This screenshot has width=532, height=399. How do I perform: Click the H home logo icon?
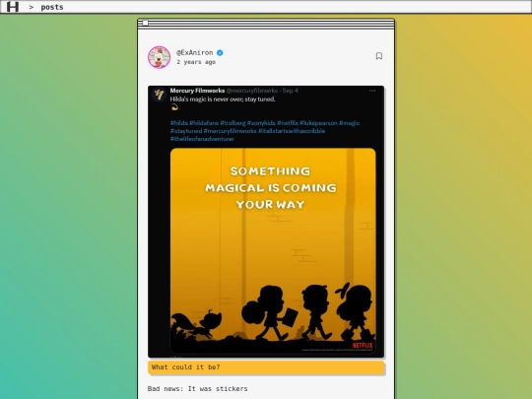[13, 7]
